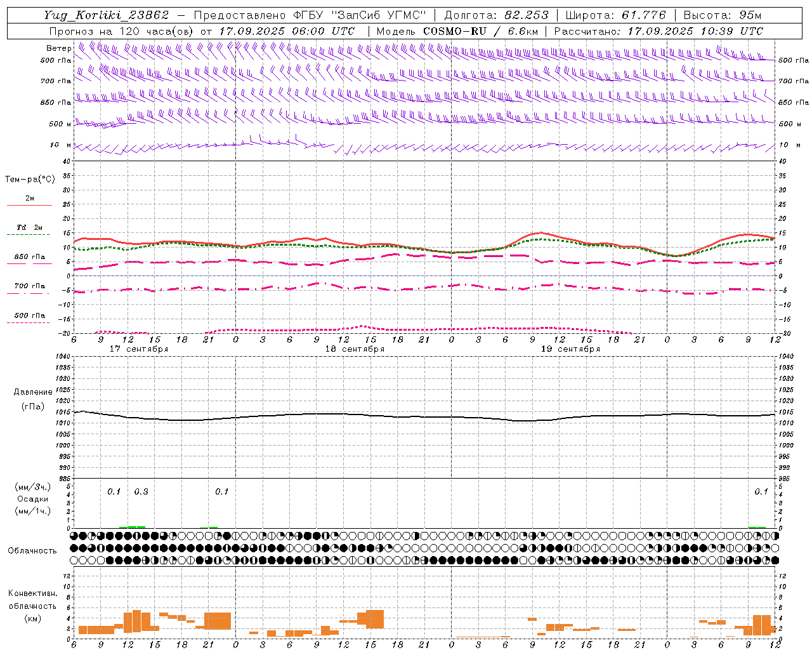
Task: Click the (мм/3ч.) precipitation unit label
Action: [33, 487]
